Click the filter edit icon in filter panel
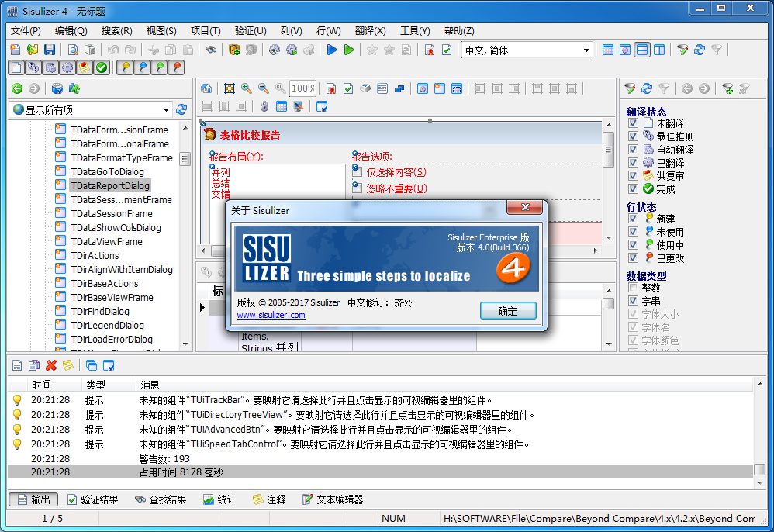The width and height of the screenshot is (774, 532). 630,88
